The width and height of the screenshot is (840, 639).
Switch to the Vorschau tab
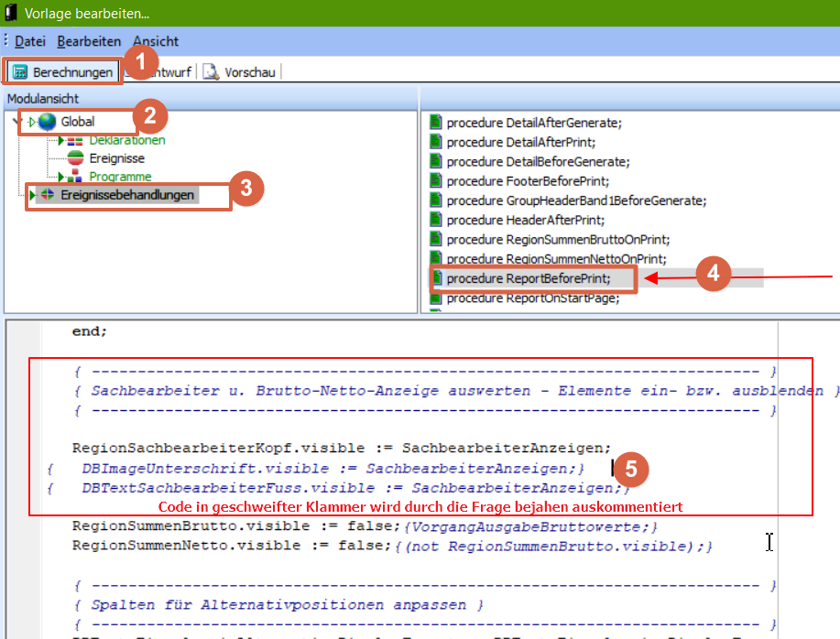pos(240,71)
